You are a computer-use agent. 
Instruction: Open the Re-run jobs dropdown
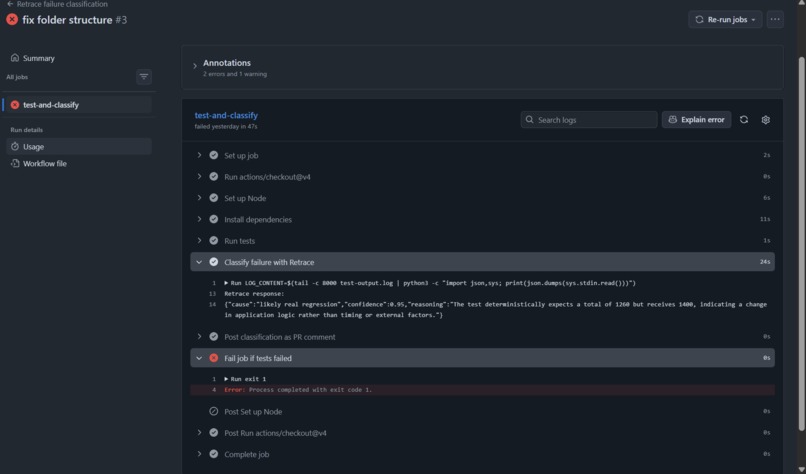[x=725, y=20]
